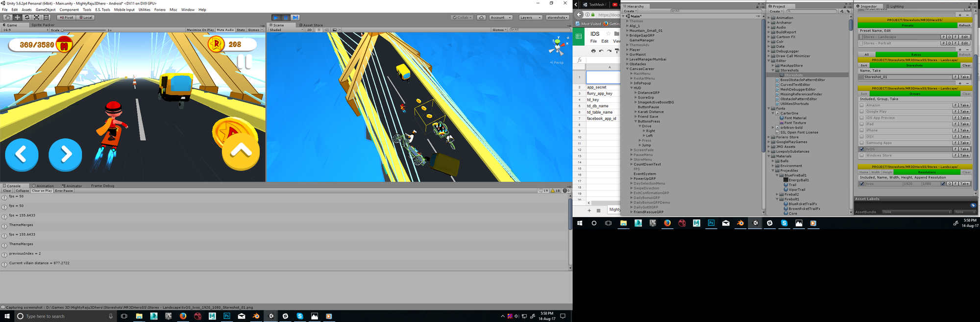Adjust the Game view Scale slider

(x=83, y=30)
